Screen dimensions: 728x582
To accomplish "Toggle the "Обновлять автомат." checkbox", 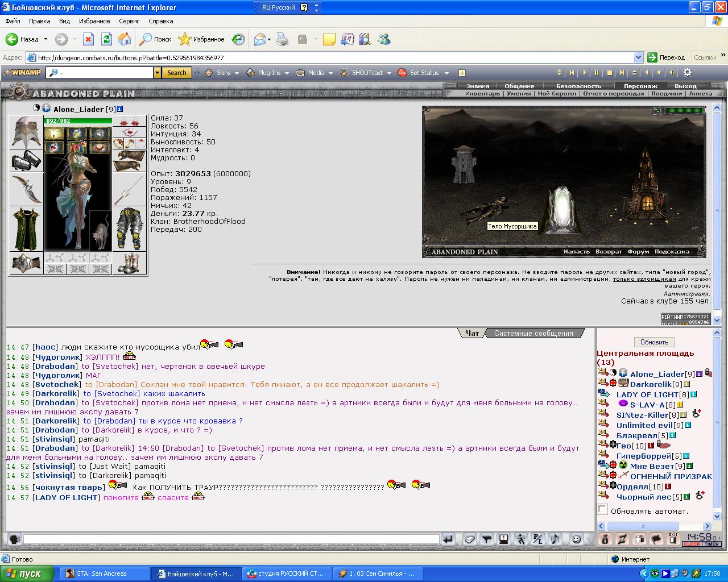I will (603, 510).
